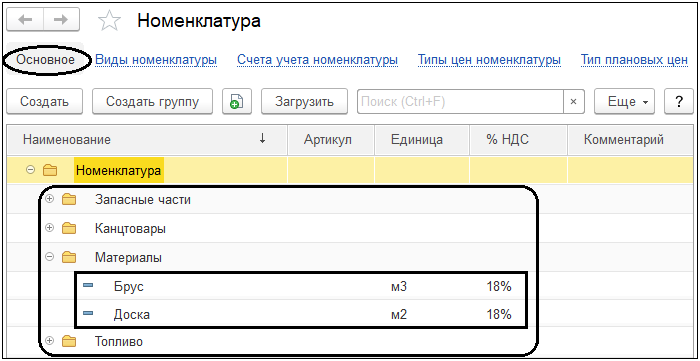The image size is (700, 361).
Task: Click the Создать группу button
Action: coord(152,101)
